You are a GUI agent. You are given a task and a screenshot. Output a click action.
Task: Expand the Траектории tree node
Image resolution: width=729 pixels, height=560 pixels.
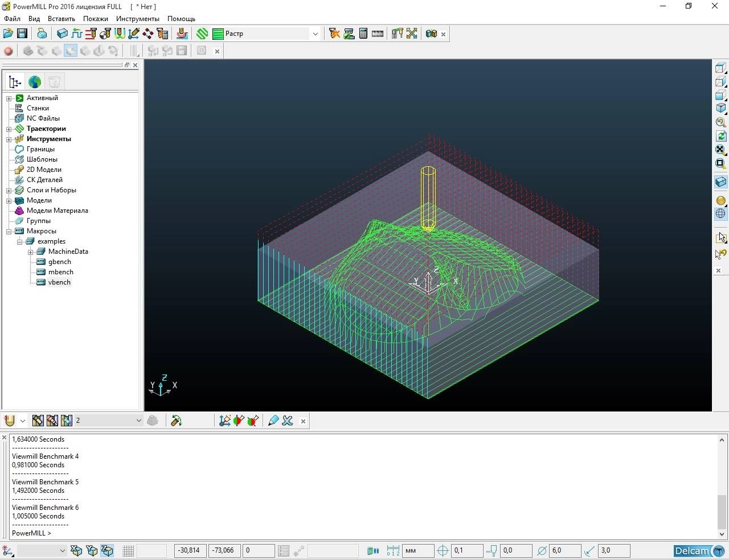[x=9, y=129]
